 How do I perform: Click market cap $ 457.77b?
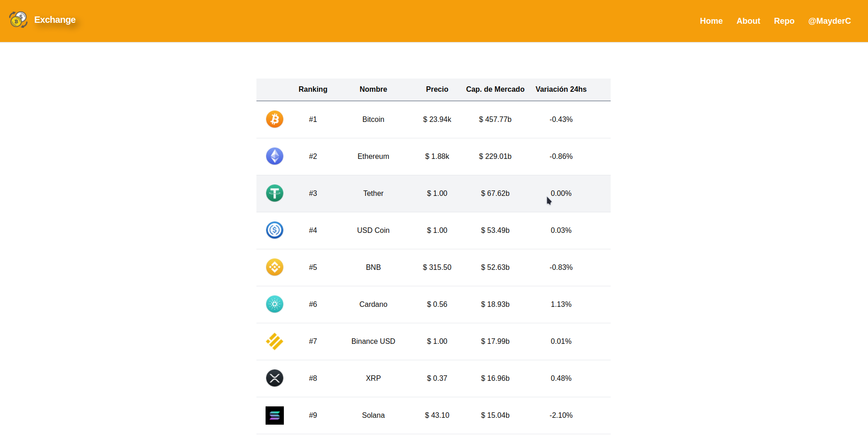tap(495, 119)
